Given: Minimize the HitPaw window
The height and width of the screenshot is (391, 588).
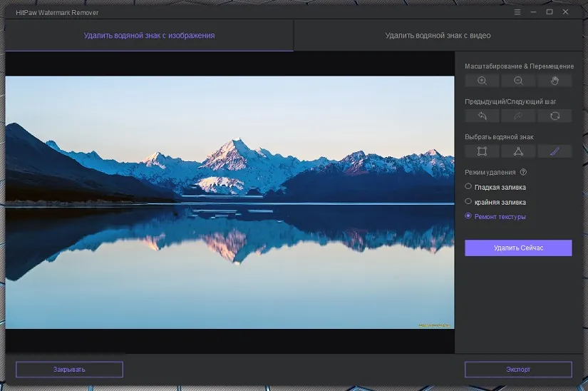Looking at the screenshot, I should click(x=533, y=12).
